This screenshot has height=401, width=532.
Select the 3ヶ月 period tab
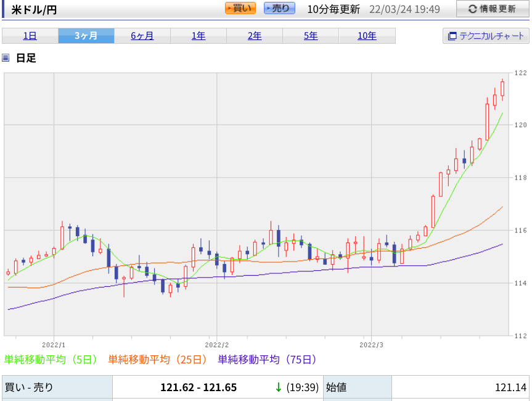[86, 36]
